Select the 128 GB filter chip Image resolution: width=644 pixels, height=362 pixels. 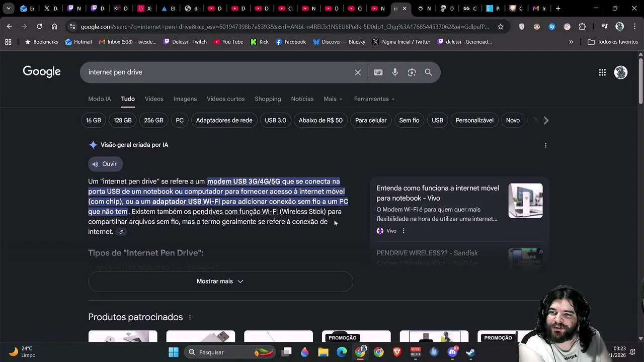click(x=123, y=121)
